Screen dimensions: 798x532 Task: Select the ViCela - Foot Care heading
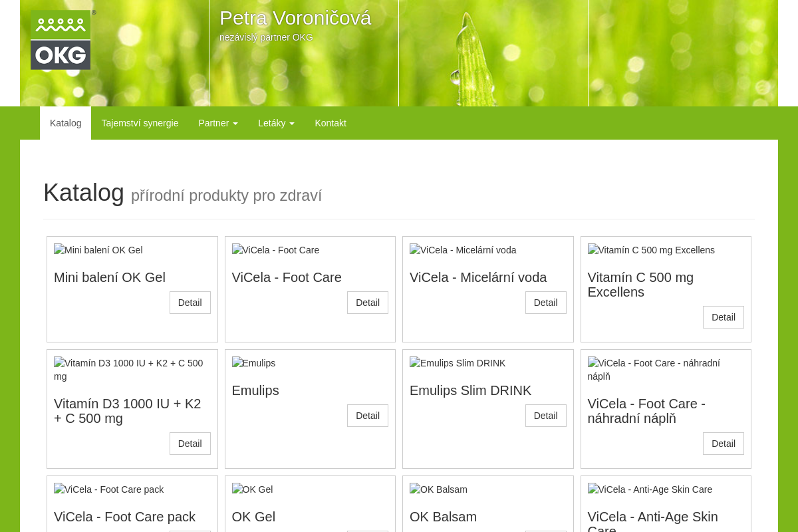[x=287, y=277]
